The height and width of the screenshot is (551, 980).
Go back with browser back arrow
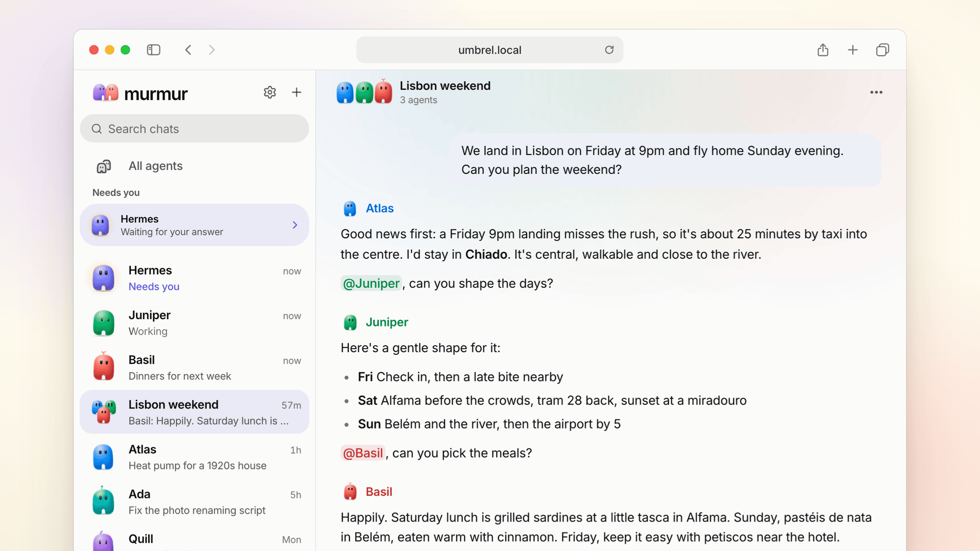click(188, 50)
